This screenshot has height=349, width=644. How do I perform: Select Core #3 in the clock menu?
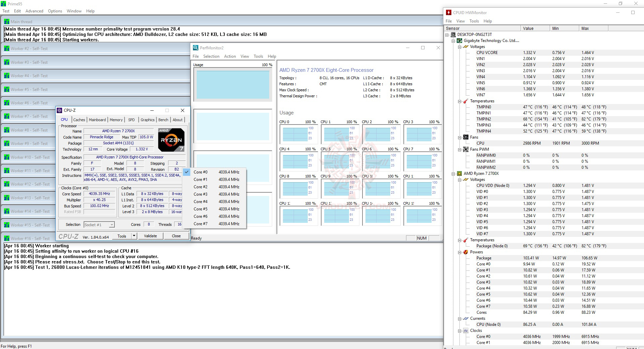[215, 194]
